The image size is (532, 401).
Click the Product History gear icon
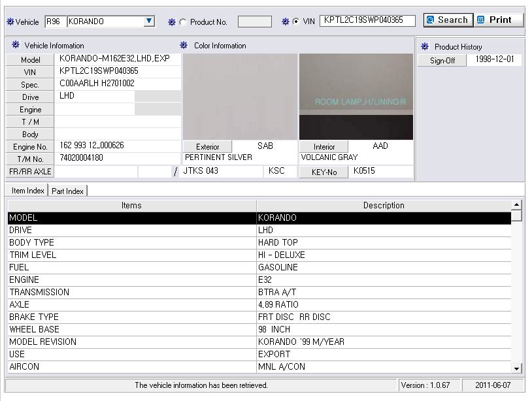point(425,47)
